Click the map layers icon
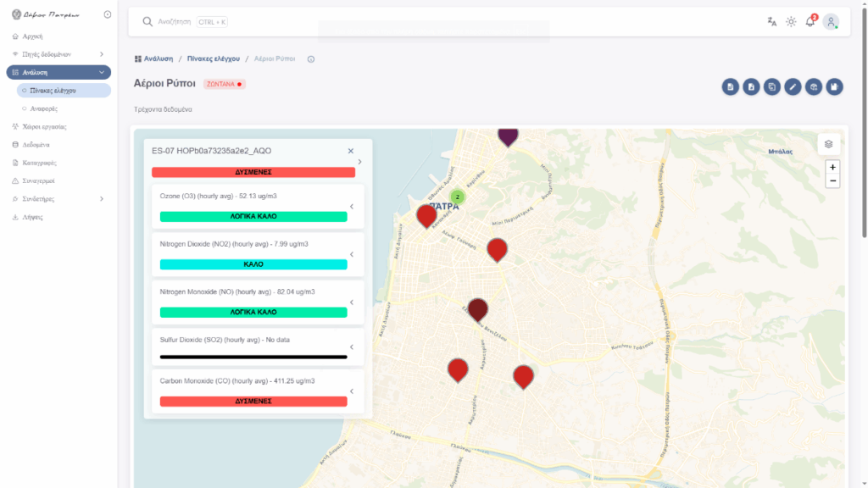Viewport: 868px width, 488px height. coord(829,144)
